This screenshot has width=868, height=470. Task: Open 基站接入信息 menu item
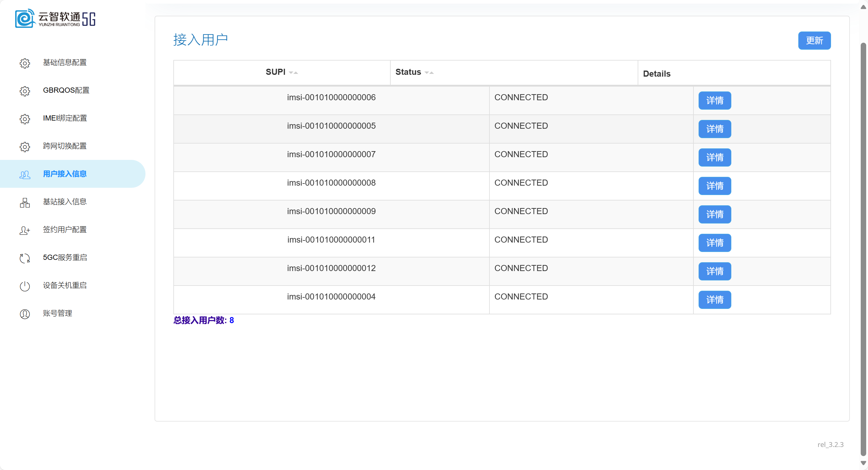pos(72,202)
